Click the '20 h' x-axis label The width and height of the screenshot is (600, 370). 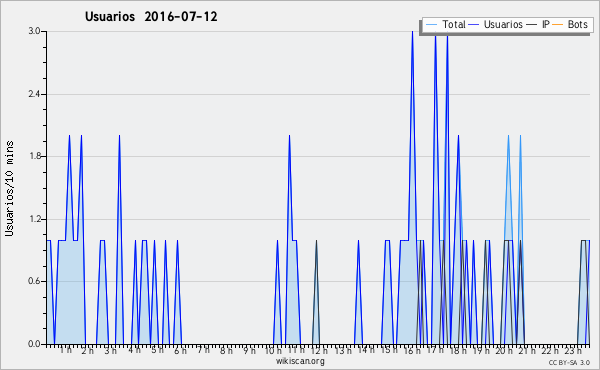tap(504, 351)
